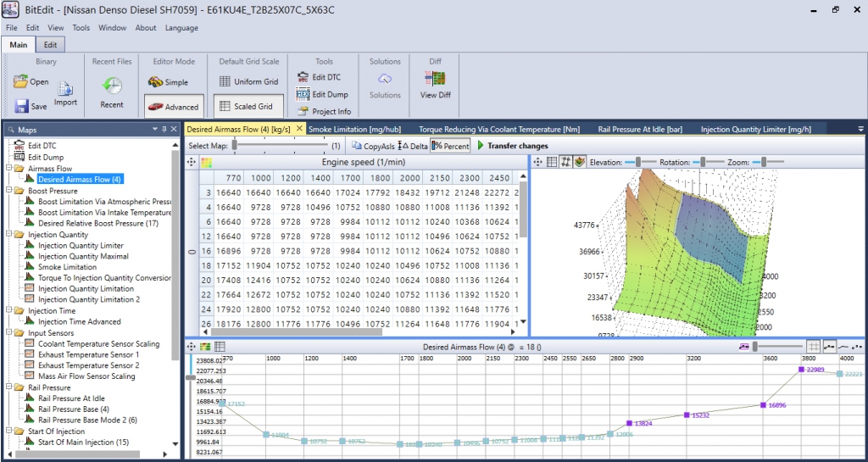868x462 pixels.
Task: Switch the editor mode to Simple
Action: pyautogui.click(x=169, y=82)
